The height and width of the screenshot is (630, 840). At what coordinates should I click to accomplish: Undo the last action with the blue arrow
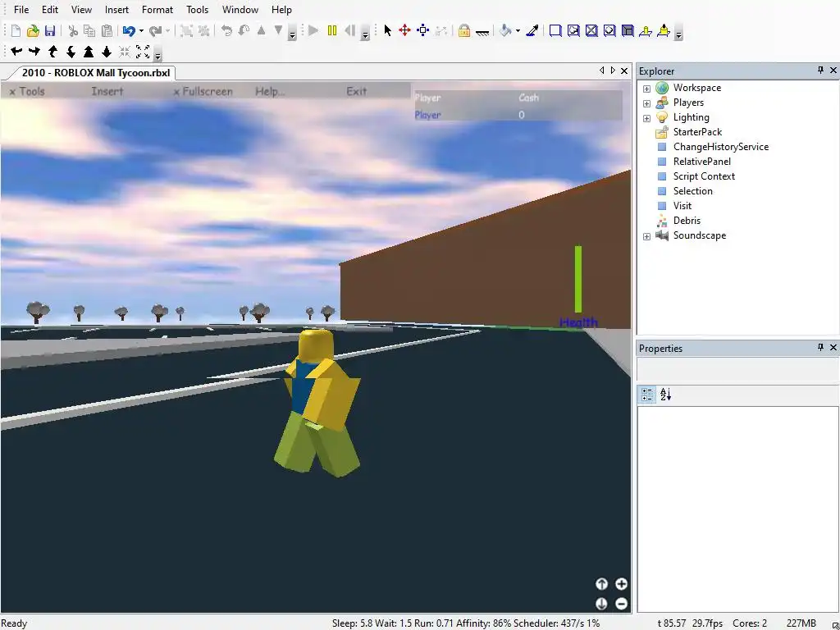point(129,31)
